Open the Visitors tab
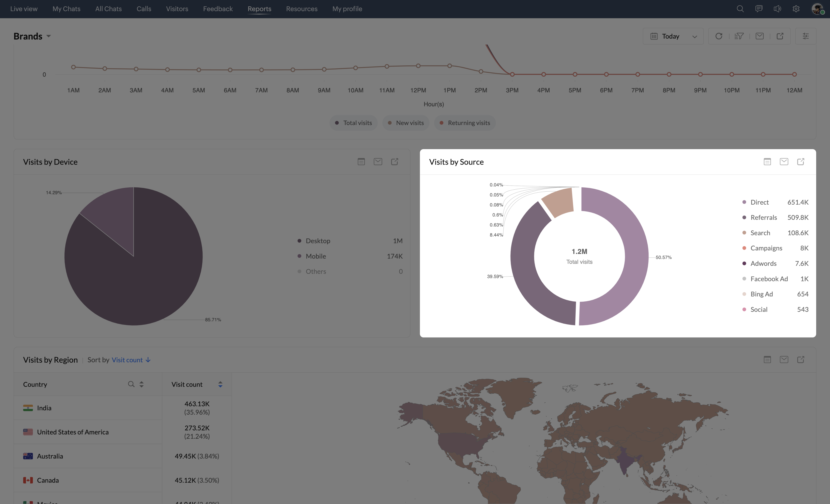Viewport: 830px width, 504px height. (x=177, y=9)
